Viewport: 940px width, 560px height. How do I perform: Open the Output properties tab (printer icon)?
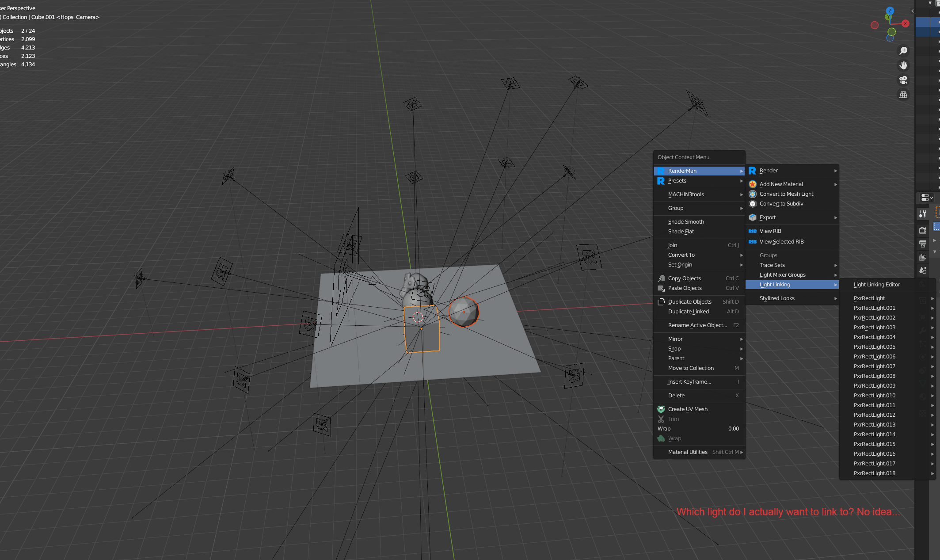(x=923, y=244)
